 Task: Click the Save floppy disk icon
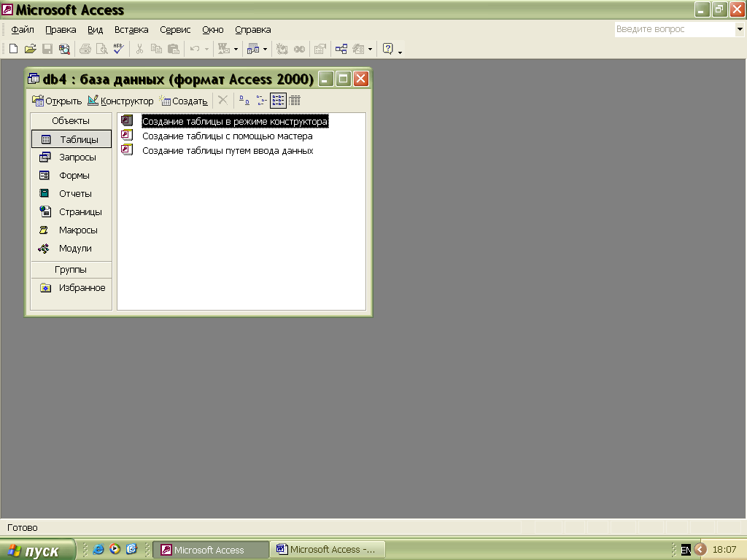point(47,49)
